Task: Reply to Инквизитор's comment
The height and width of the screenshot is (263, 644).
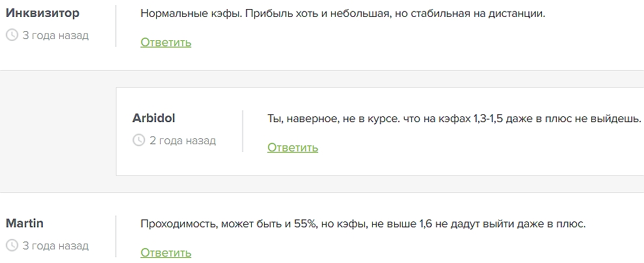Action: (x=166, y=43)
